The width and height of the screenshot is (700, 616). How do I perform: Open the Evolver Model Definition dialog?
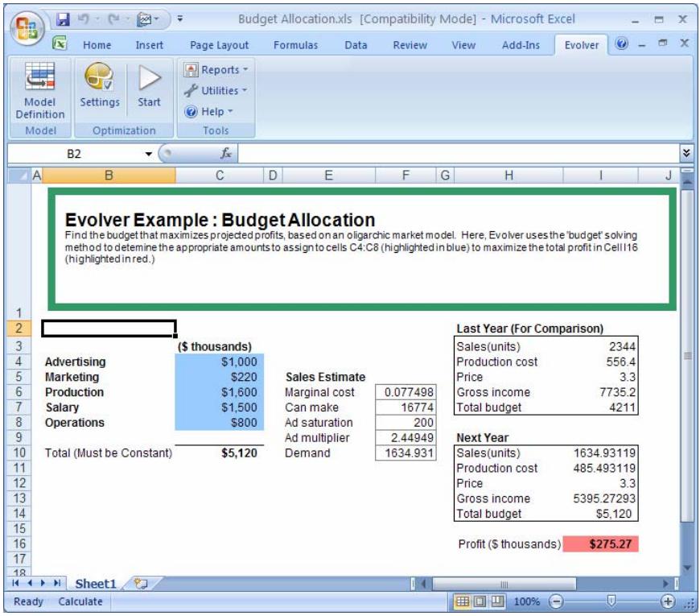[x=39, y=90]
